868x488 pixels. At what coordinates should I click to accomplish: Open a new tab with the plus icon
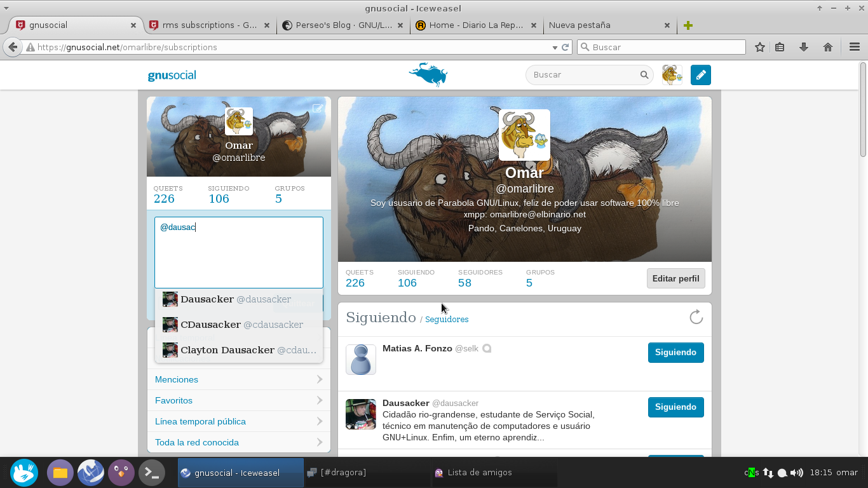pos(688,25)
